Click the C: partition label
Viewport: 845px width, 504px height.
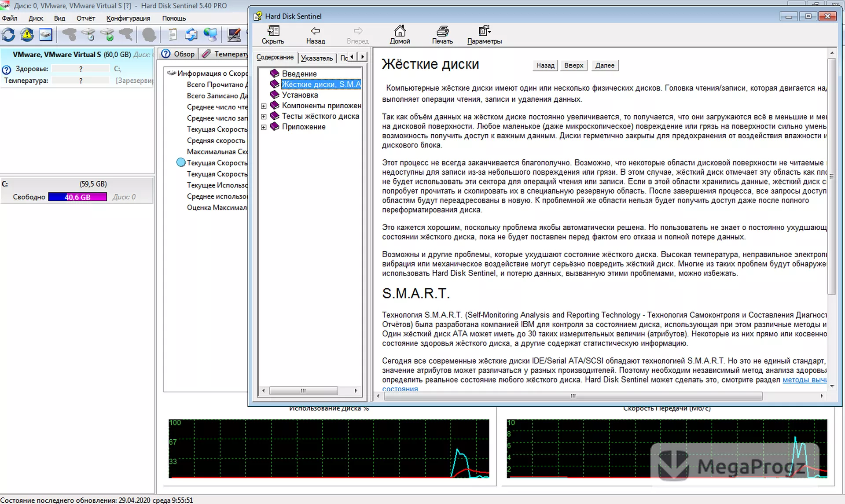5,184
